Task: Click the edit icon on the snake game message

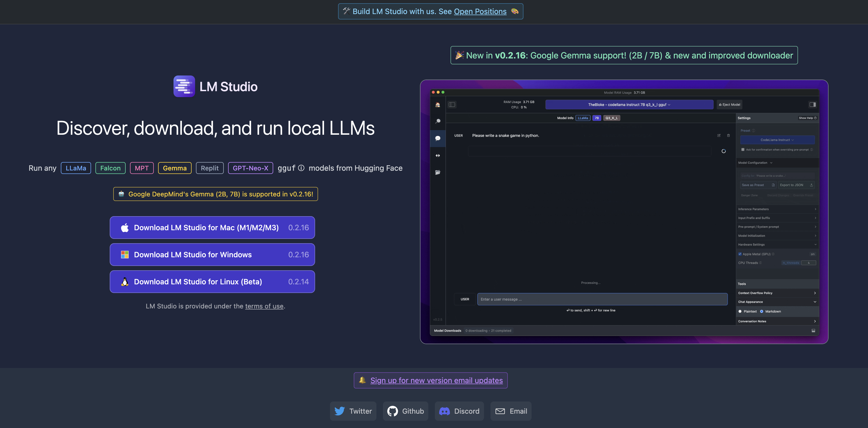Action: 719,136
